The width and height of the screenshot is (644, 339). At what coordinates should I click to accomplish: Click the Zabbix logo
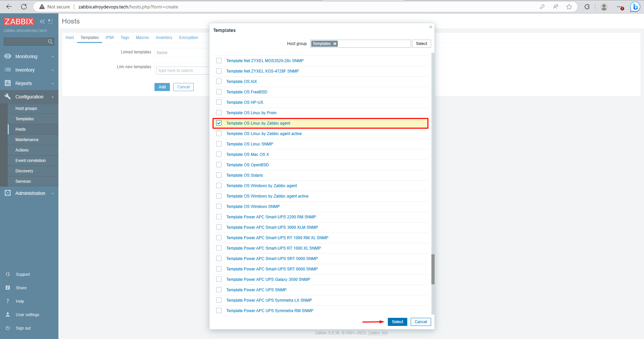point(19,22)
